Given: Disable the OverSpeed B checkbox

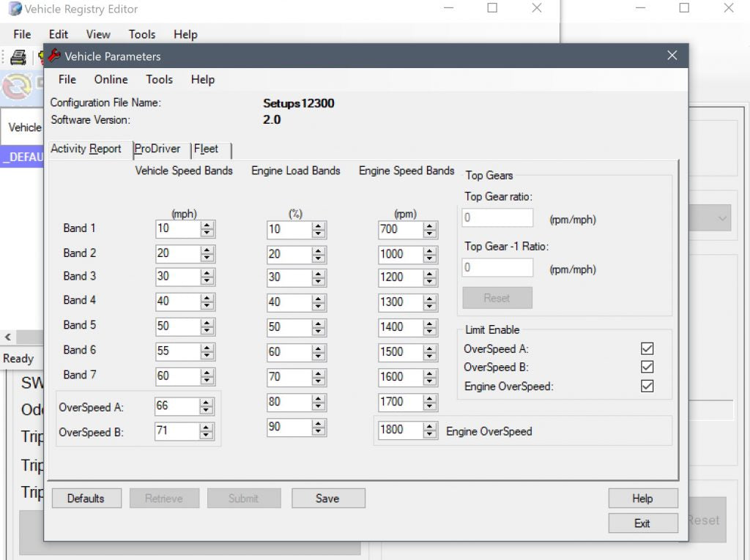Looking at the screenshot, I should (647, 367).
